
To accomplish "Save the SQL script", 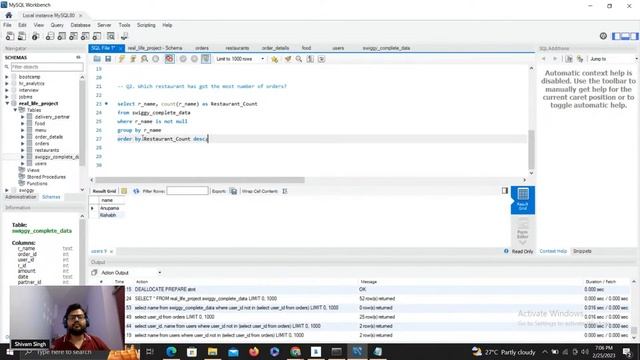I will coord(108,59).
